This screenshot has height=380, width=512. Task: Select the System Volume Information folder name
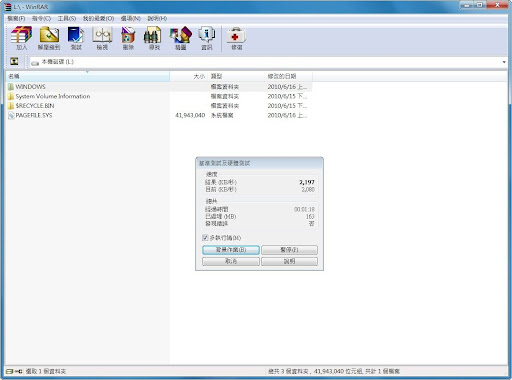(x=53, y=96)
